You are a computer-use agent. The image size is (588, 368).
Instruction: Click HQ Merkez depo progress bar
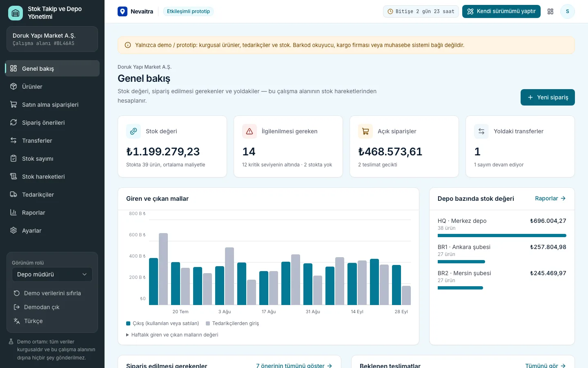[502, 236]
